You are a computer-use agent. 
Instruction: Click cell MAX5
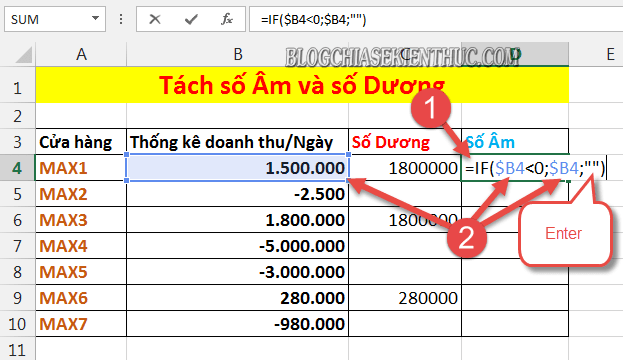point(81,272)
